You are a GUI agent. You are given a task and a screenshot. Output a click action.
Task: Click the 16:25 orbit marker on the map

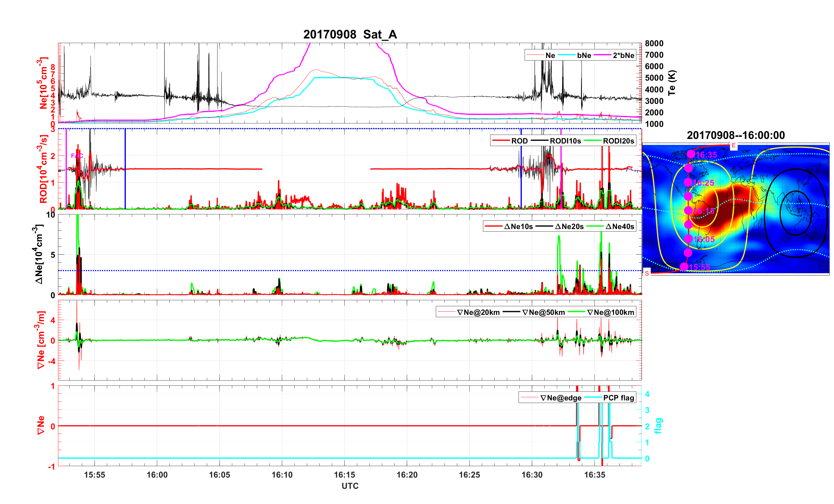tap(688, 182)
